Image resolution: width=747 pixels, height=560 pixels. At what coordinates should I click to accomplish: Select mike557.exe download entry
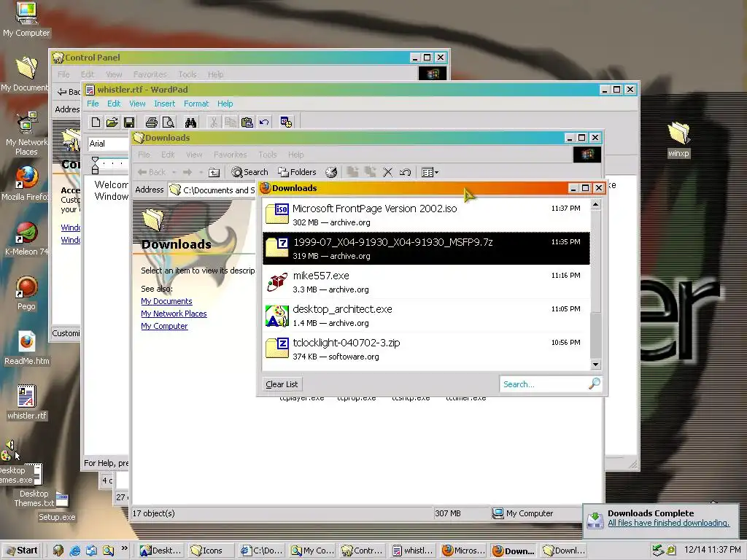tap(426, 282)
